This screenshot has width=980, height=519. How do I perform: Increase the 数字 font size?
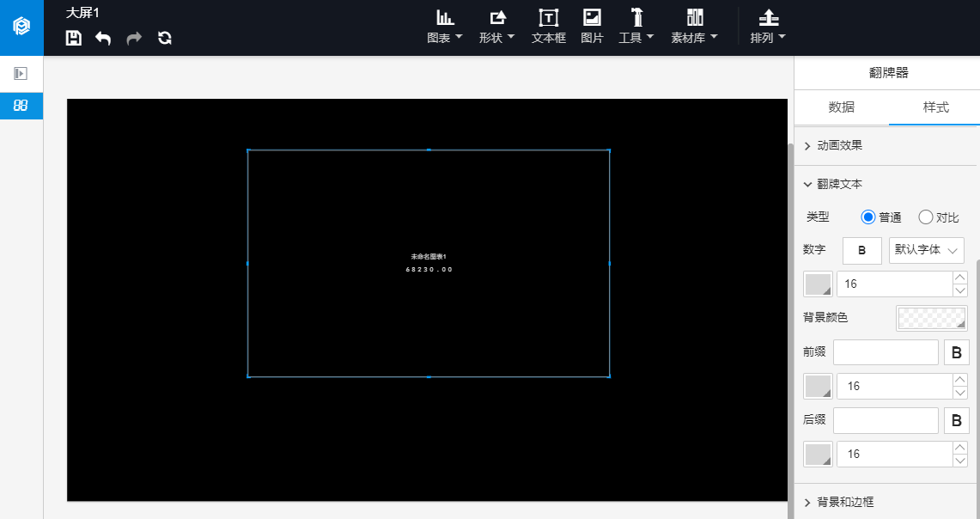(x=960, y=278)
